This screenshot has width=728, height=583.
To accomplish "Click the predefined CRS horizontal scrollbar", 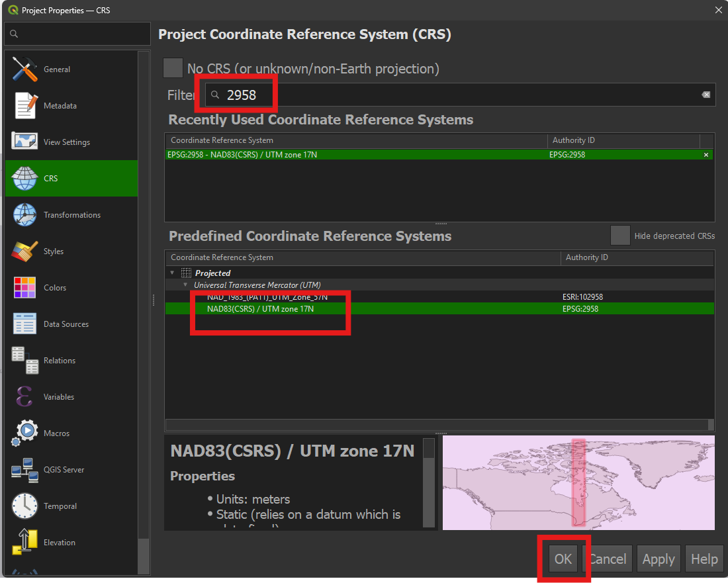I will (439, 424).
